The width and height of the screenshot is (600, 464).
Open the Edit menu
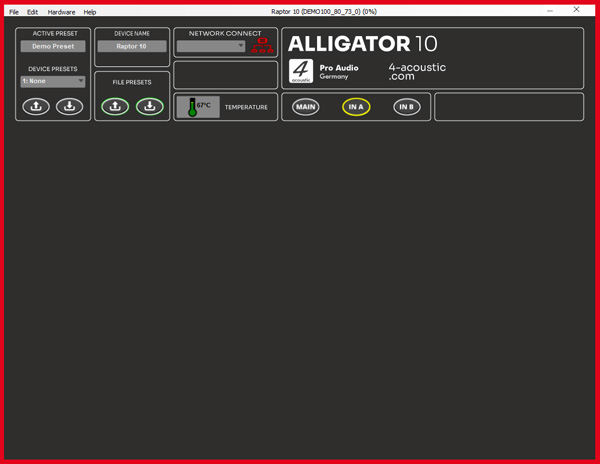click(33, 12)
